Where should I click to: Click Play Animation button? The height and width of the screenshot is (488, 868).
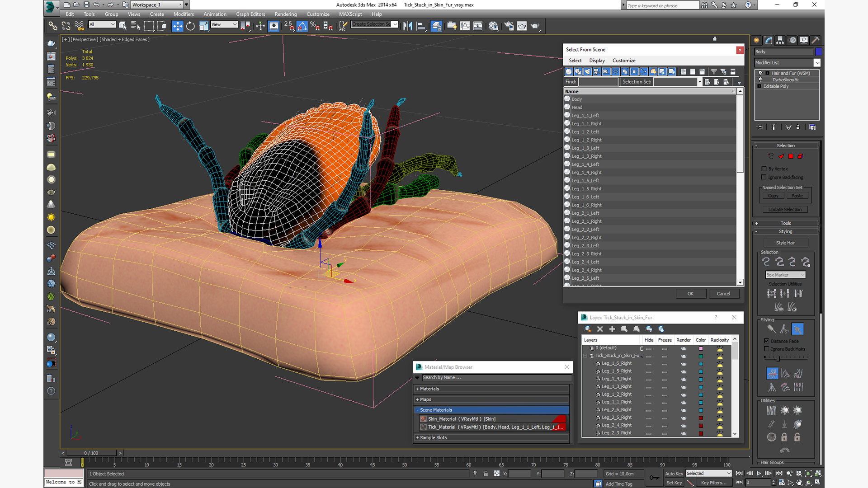759,474
